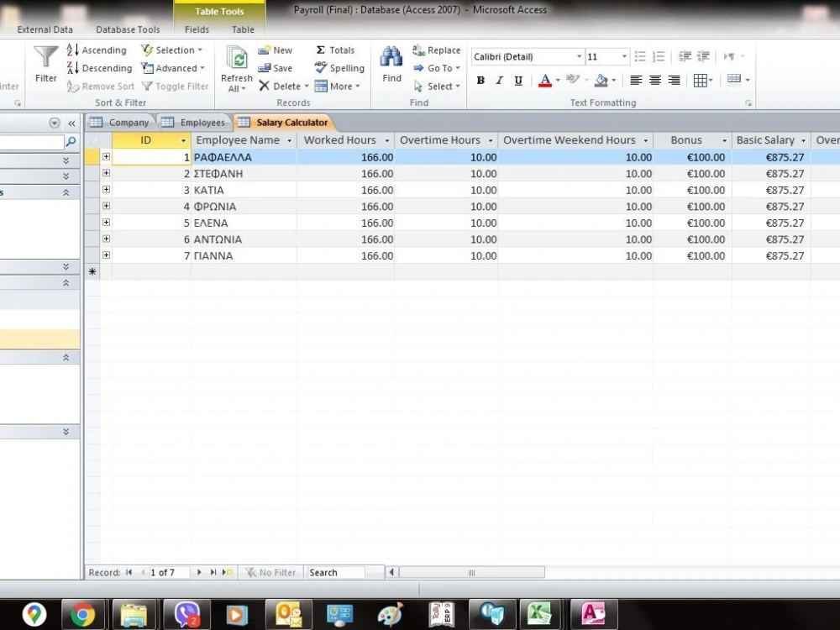This screenshot has height=630, width=840.
Task: Toggle the Totals row
Action: pyautogui.click(x=335, y=50)
